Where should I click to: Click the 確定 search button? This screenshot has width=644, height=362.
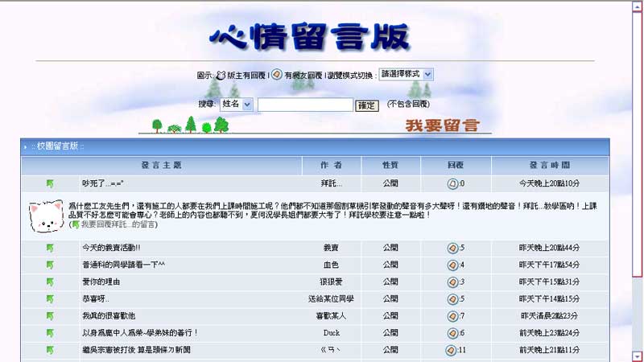(x=366, y=105)
